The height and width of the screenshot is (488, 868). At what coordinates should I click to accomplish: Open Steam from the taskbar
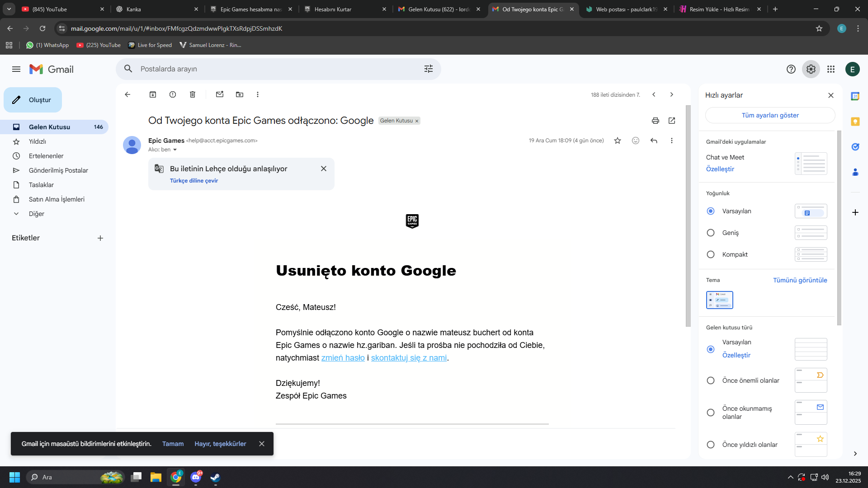pyautogui.click(x=215, y=477)
